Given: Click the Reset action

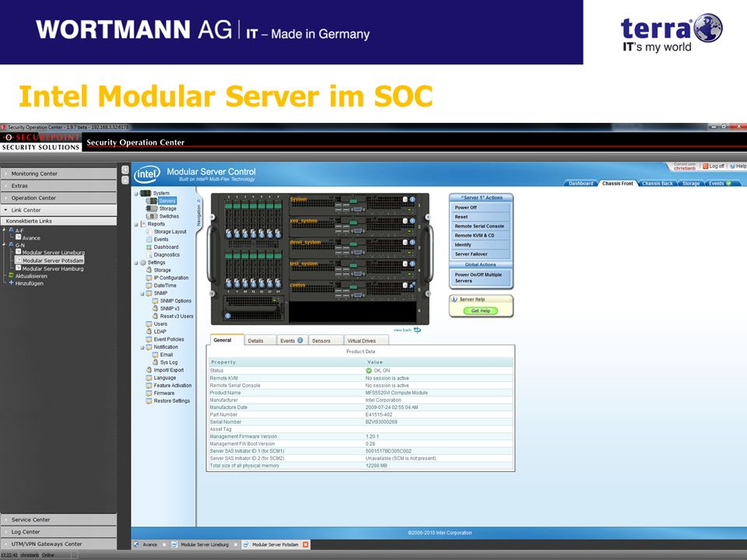Looking at the screenshot, I should [480, 217].
